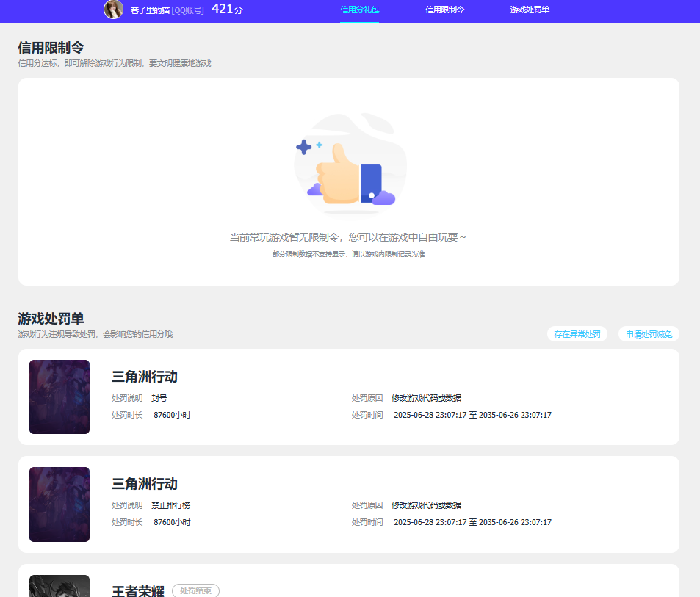Open the 三角洲行动 thumbnail in the 封号 card
The width and height of the screenshot is (700, 597).
click(x=59, y=397)
